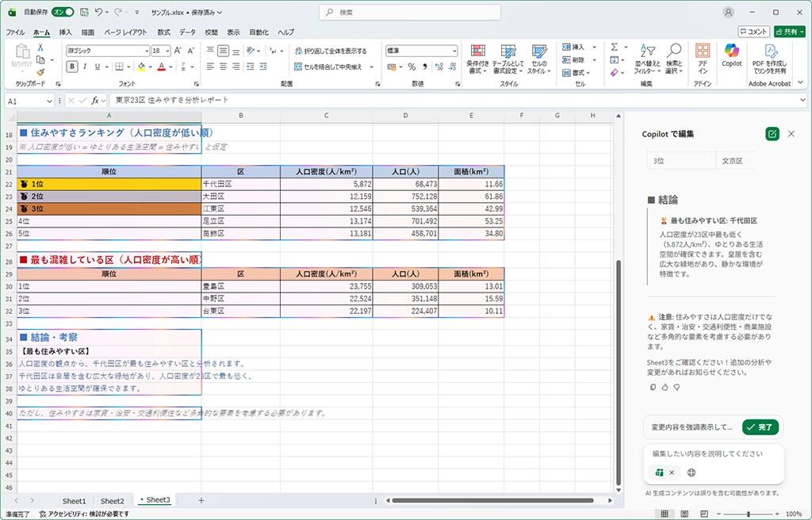Open the 挿入 ribbon tab

click(65, 32)
